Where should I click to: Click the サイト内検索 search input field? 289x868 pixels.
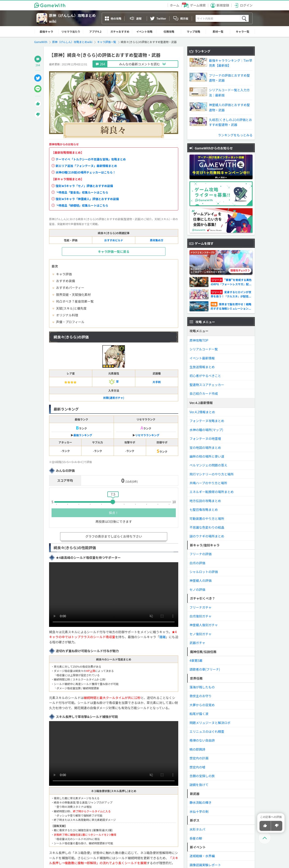tap(218, 18)
